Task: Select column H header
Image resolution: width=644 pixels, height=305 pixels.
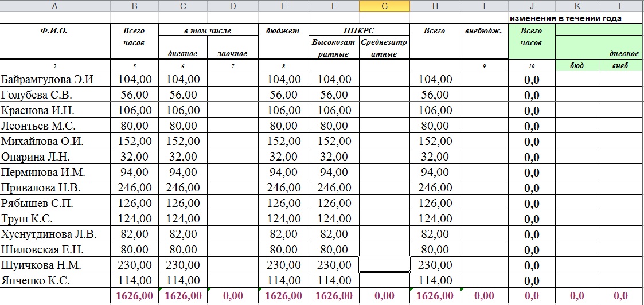Action: (x=435, y=6)
